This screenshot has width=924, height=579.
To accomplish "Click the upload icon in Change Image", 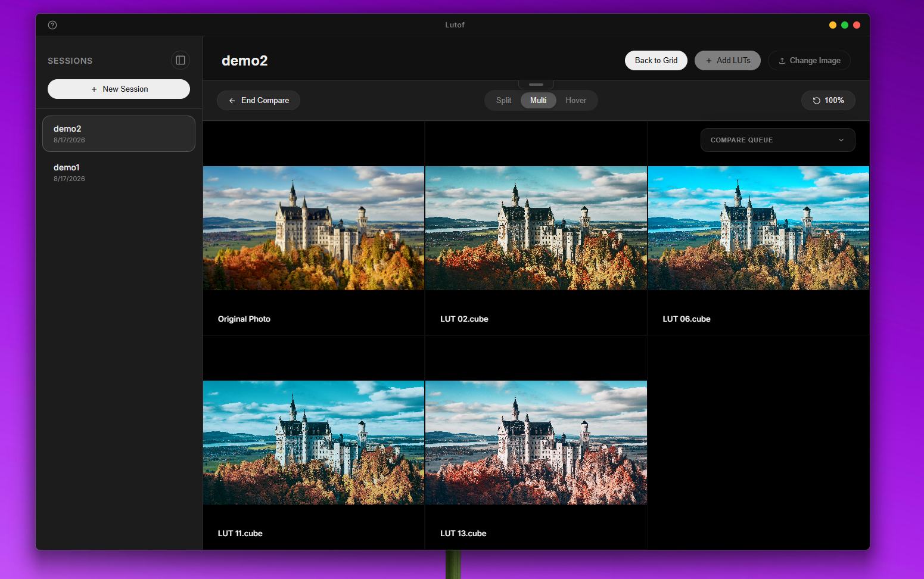I will coord(782,61).
